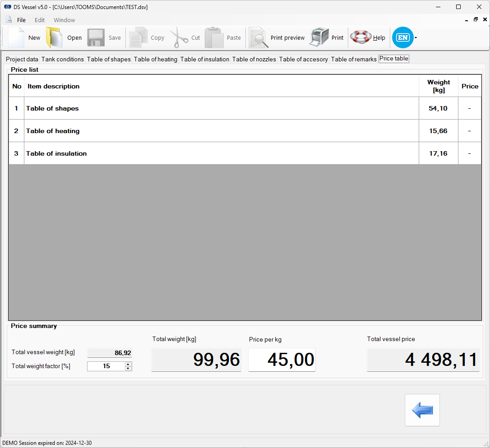Open a file with the Open folder icon
This screenshot has width=490, height=448.
coord(54,37)
